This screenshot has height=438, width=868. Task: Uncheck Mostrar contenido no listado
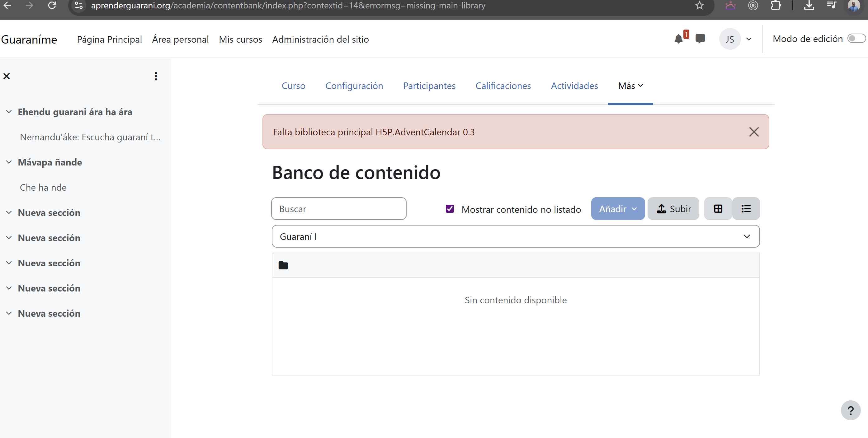click(450, 209)
